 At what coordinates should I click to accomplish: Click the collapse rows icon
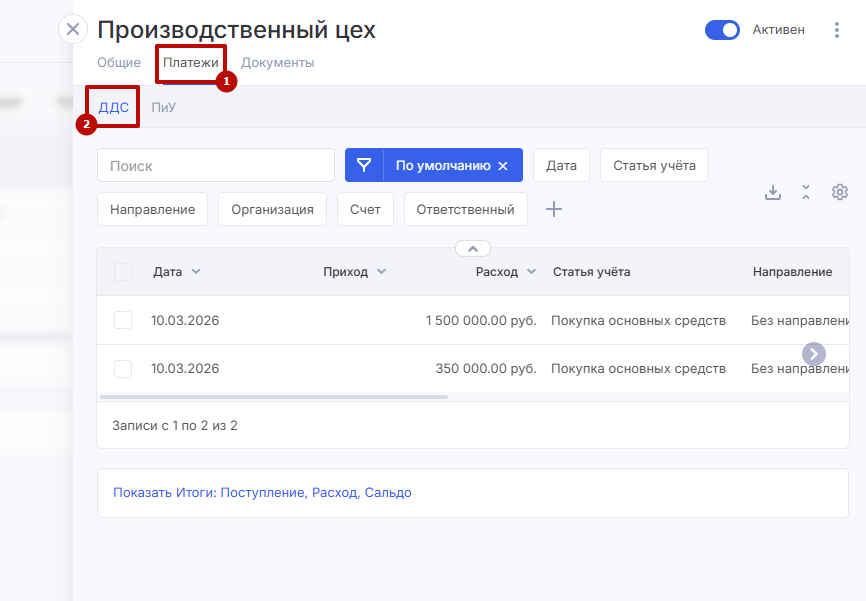click(806, 192)
